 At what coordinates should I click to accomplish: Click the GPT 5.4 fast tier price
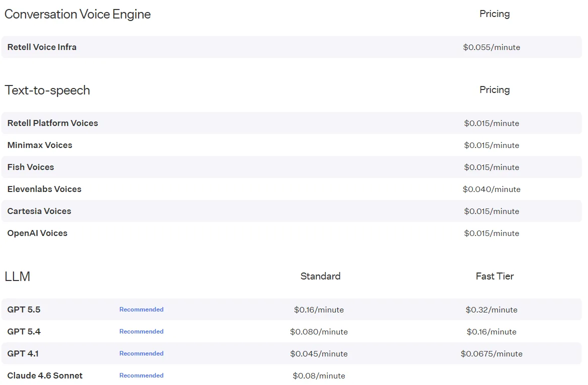491,332
